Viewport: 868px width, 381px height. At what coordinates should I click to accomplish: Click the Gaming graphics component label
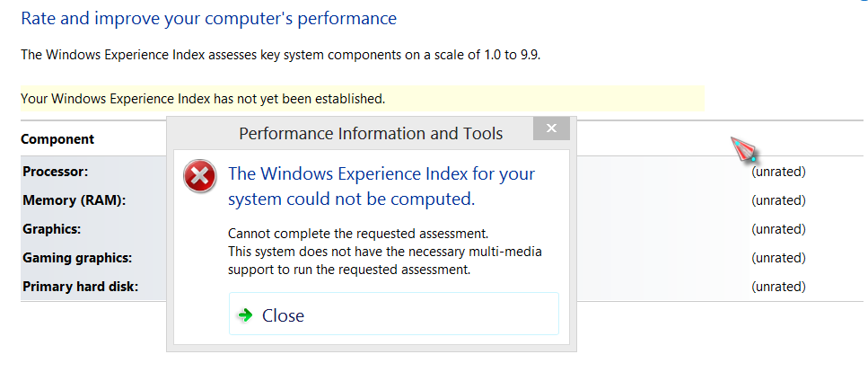tap(77, 258)
